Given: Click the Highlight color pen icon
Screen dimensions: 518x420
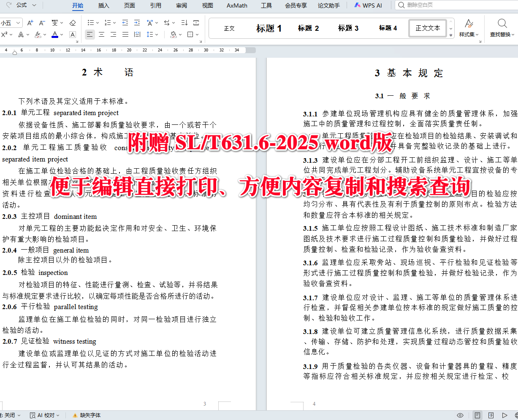Looking at the screenshot, I should tap(38, 35).
